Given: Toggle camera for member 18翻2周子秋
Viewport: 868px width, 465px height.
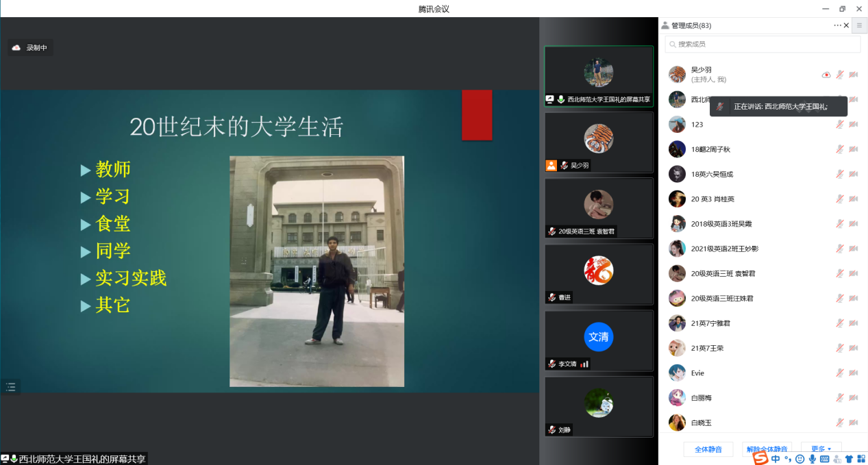Looking at the screenshot, I should coord(854,149).
